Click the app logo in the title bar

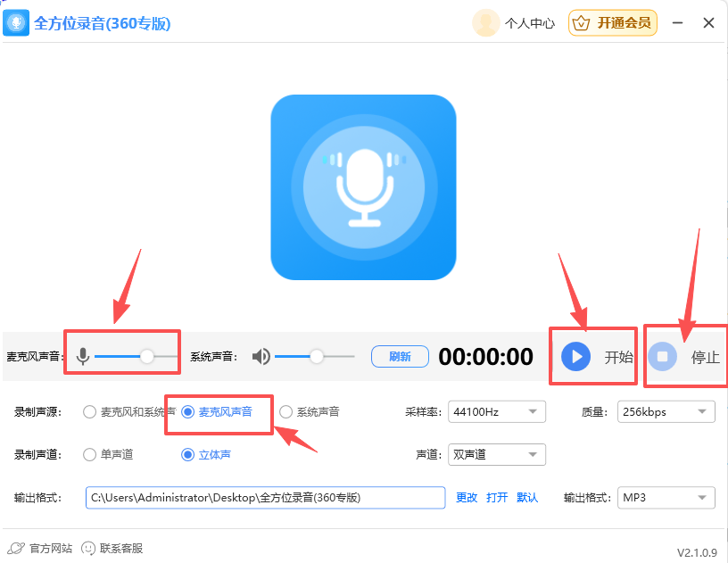point(18,22)
